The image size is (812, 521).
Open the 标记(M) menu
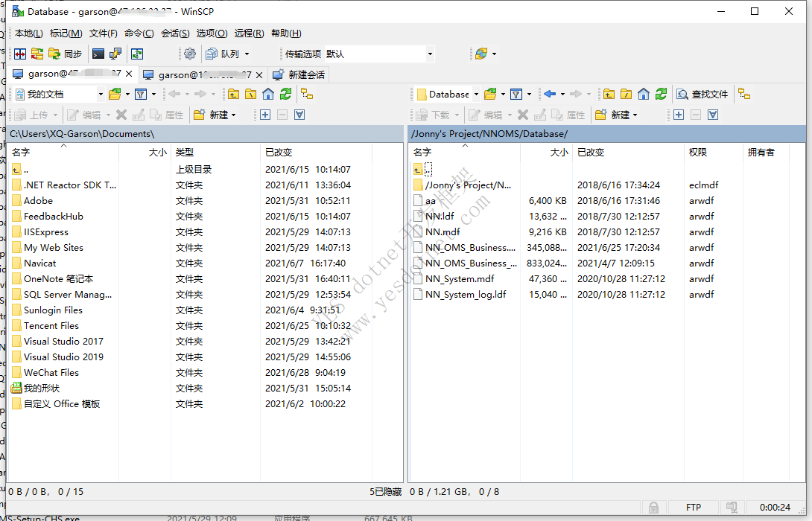pos(66,33)
